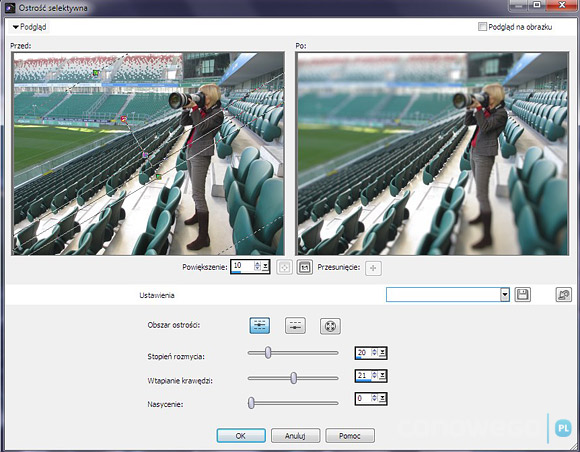The height and width of the screenshot is (452, 580).
Task: Enable the Podgląd na obrazku checkbox
Action: [482, 27]
